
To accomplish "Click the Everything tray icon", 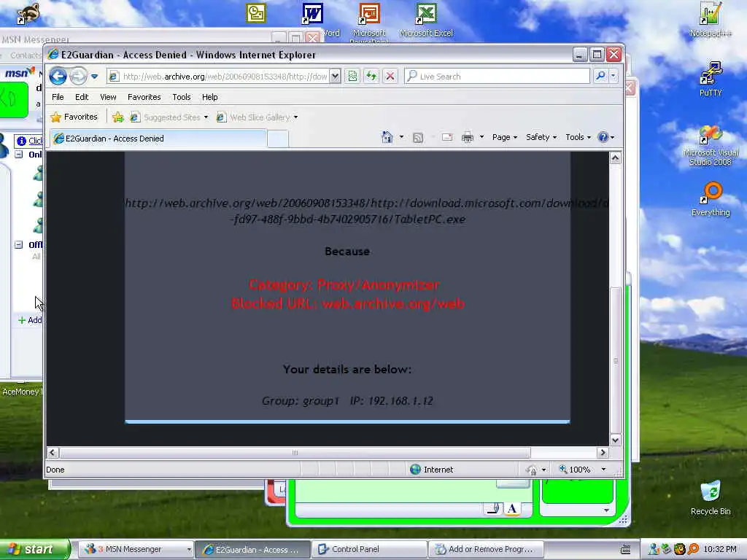I will coord(693,549).
